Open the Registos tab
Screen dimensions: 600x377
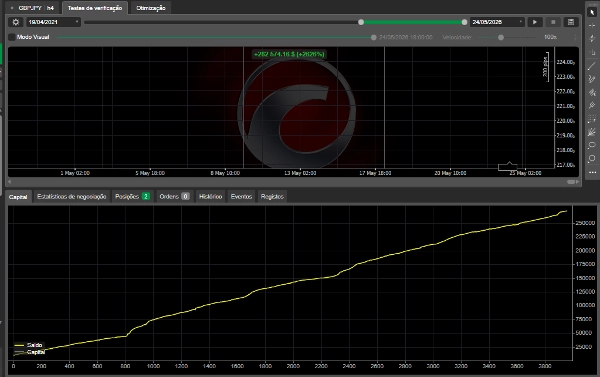(x=272, y=196)
